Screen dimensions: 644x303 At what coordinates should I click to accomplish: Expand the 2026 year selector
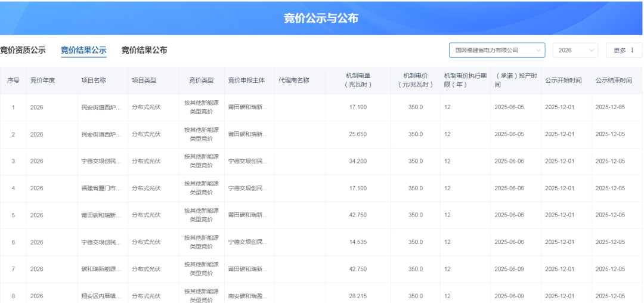(x=575, y=50)
